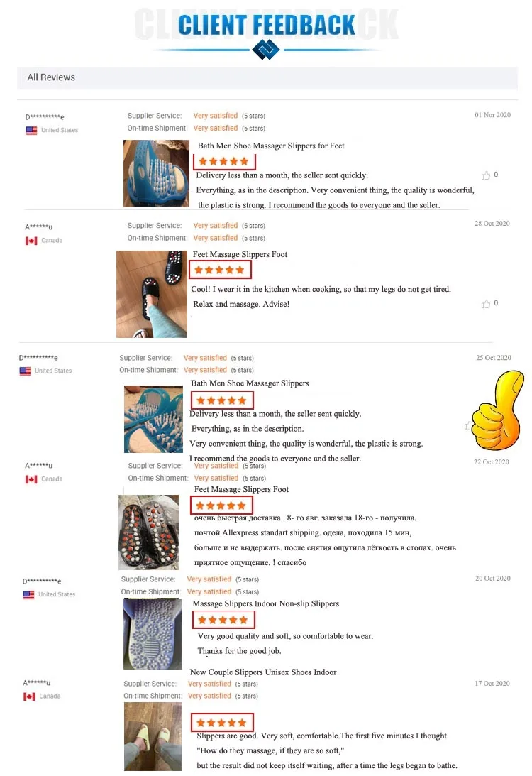The image size is (532, 776).
Task: Click Canada flag beside the 17 Oct review
Action: (29, 696)
